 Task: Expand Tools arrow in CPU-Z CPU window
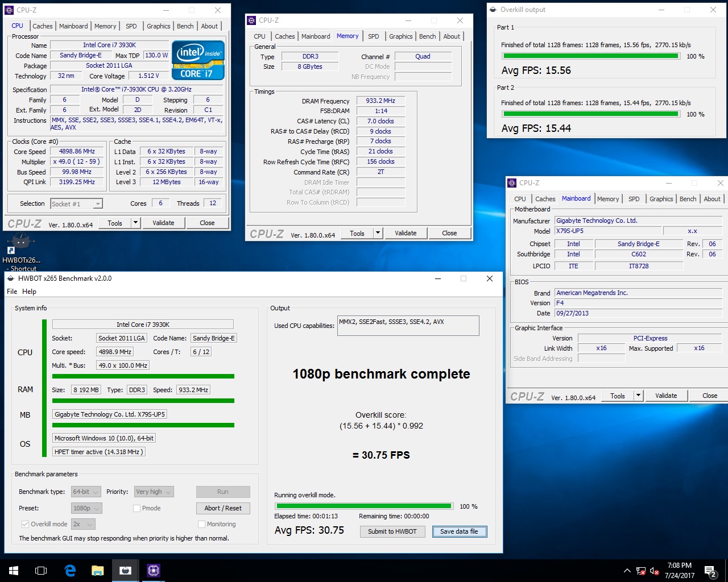tap(136, 223)
